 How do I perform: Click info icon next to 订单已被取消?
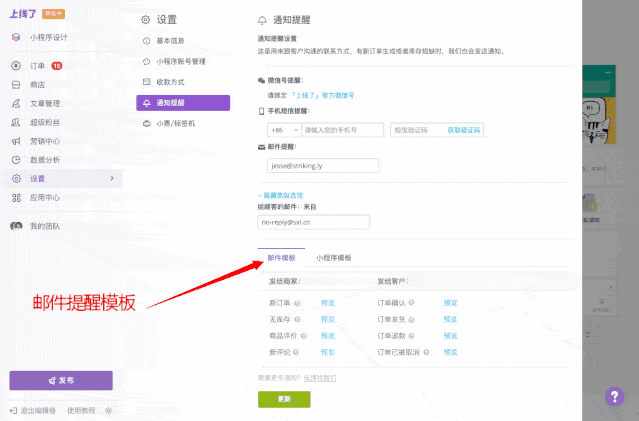(x=426, y=352)
